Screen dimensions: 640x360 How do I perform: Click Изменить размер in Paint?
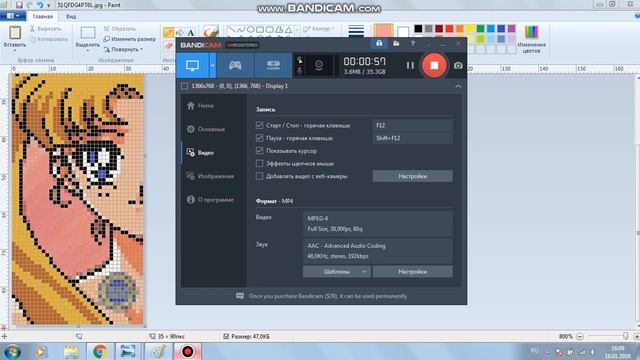click(x=129, y=39)
